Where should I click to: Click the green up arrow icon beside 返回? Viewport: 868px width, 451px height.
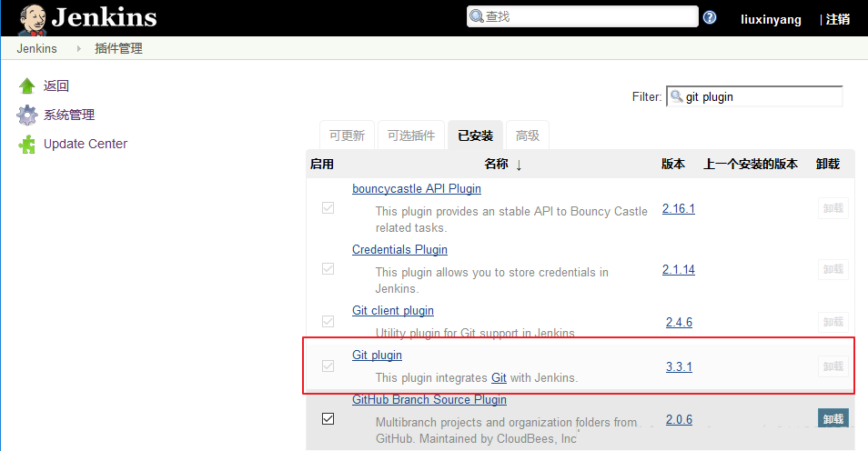coord(26,85)
